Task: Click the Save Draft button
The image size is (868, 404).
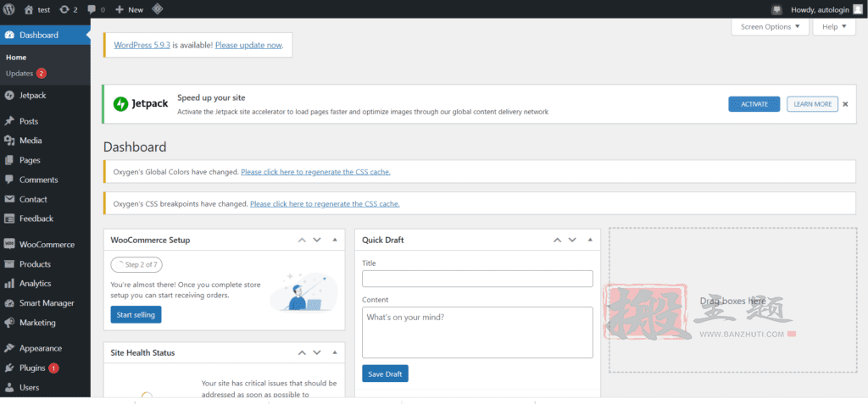Action: [x=386, y=374]
